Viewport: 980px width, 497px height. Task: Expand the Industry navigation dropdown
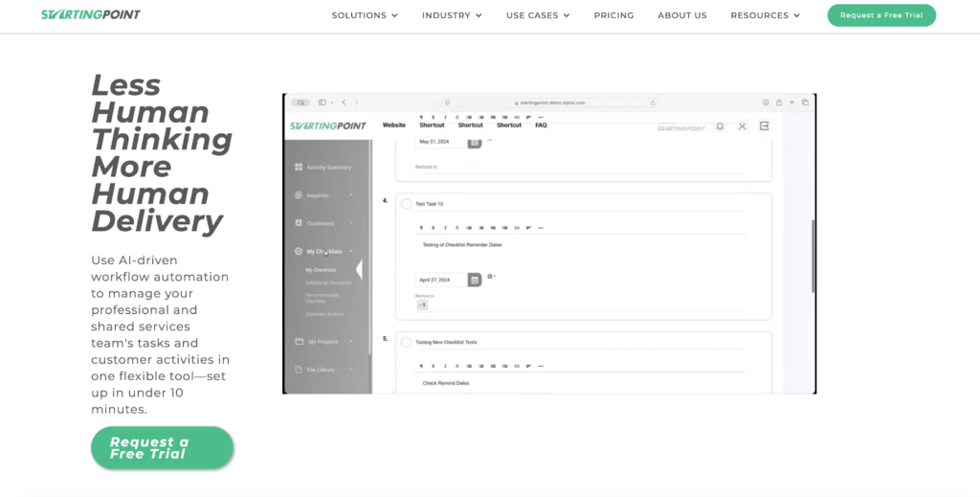[452, 15]
